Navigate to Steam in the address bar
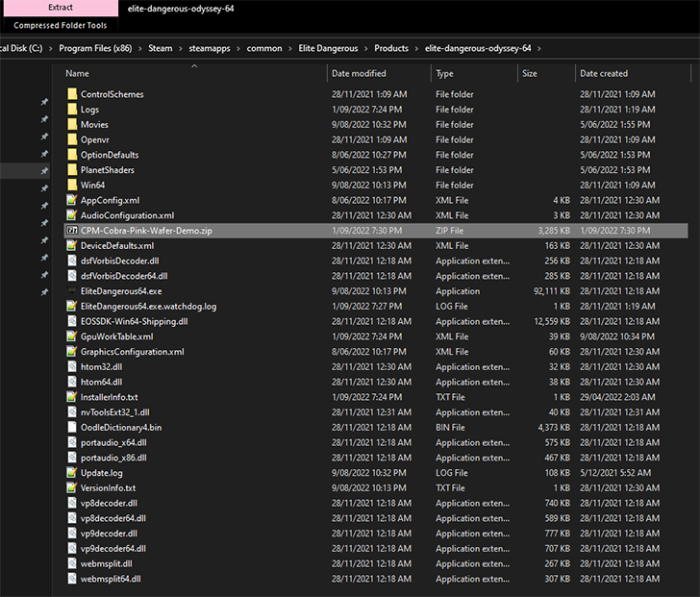The width and height of the screenshot is (700, 597). click(161, 48)
